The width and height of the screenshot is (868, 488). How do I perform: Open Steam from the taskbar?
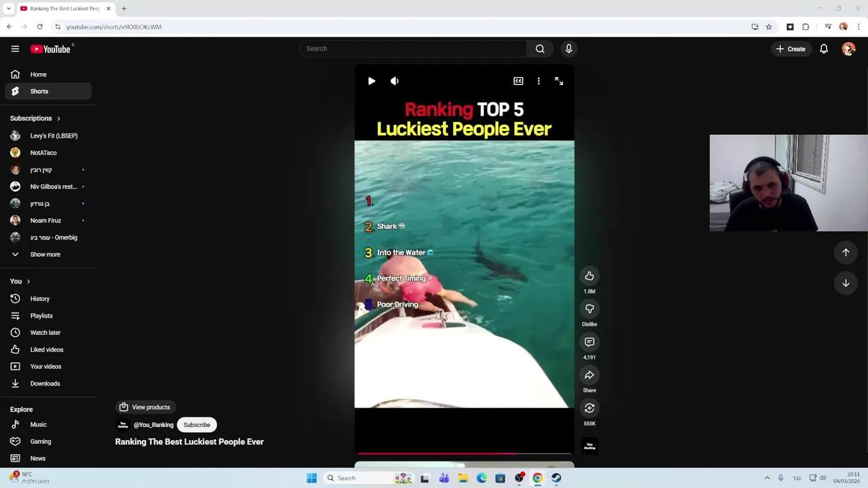point(556,478)
